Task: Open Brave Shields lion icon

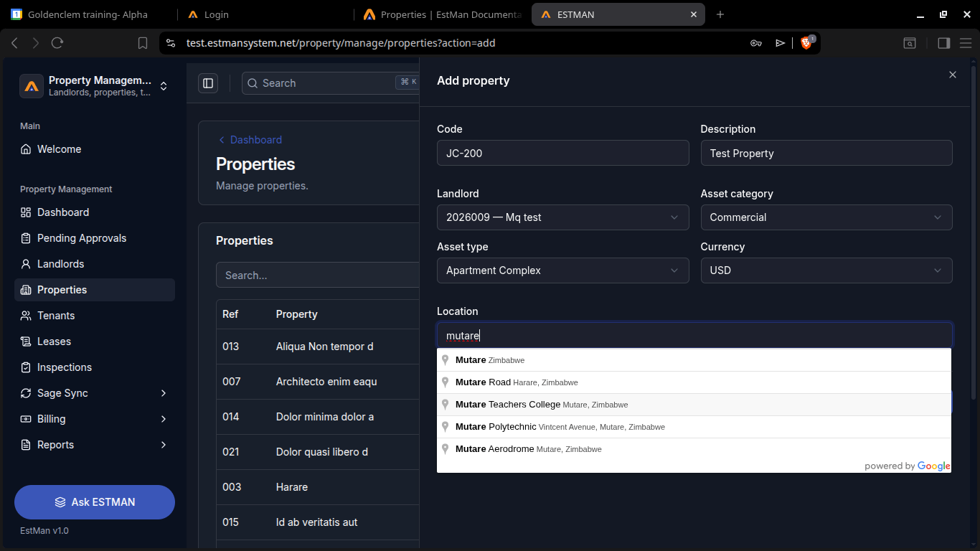Action: pos(806,43)
